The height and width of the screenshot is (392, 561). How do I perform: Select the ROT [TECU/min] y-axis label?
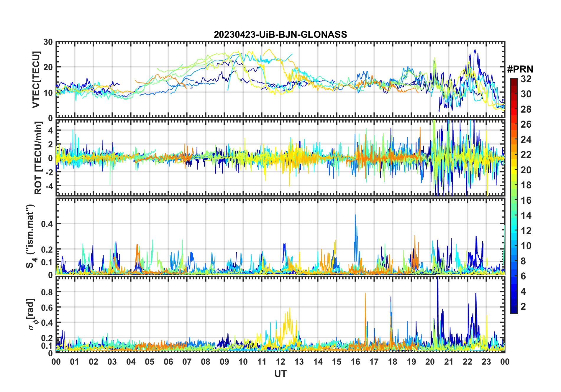[x=38, y=158]
